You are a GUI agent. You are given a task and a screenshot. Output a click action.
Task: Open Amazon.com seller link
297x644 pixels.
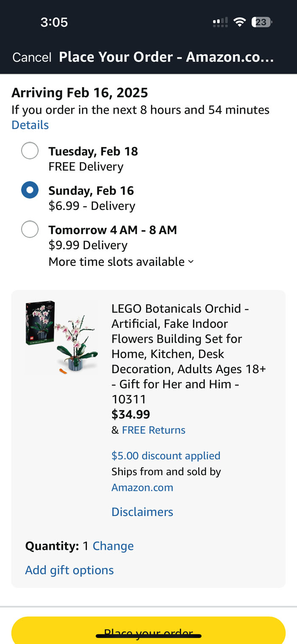click(x=142, y=487)
